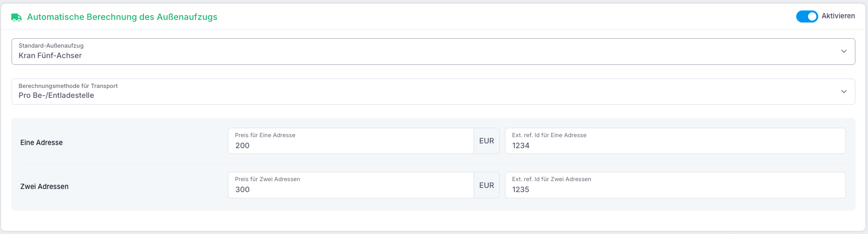
Task: Click the value 1234 in reference field
Action: 521,146
